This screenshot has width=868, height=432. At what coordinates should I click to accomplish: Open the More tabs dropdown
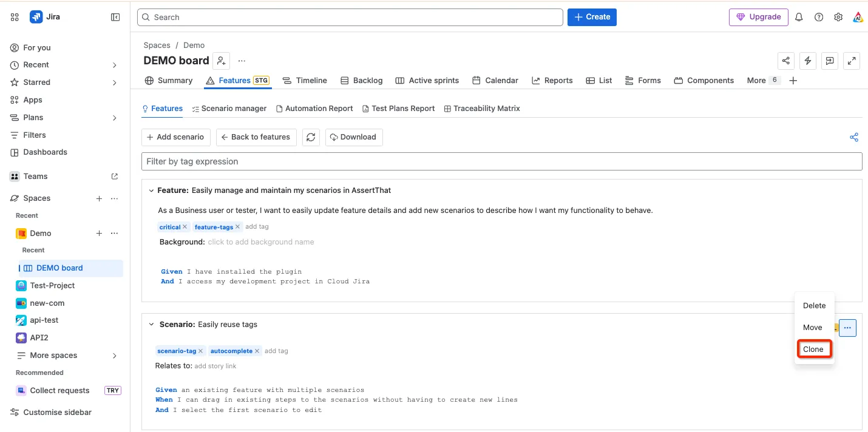[763, 81]
